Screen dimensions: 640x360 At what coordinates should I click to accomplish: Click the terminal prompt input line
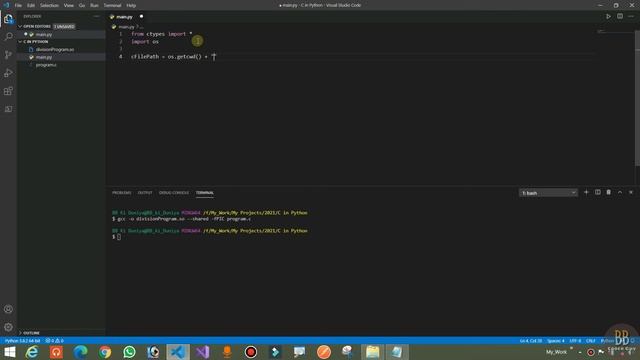pos(118,237)
